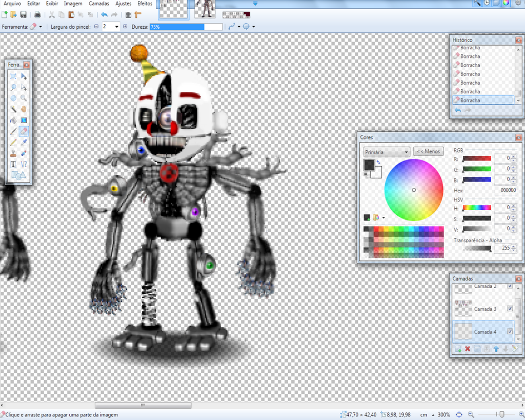Toggle visibility checkbox of Camada 3

click(510, 309)
